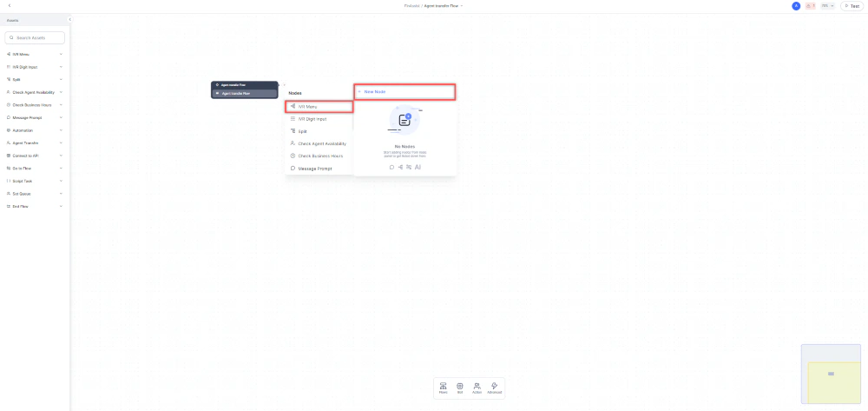Click IVR menu icon under No Nodes
868x411 pixels.
coord(400,167)
